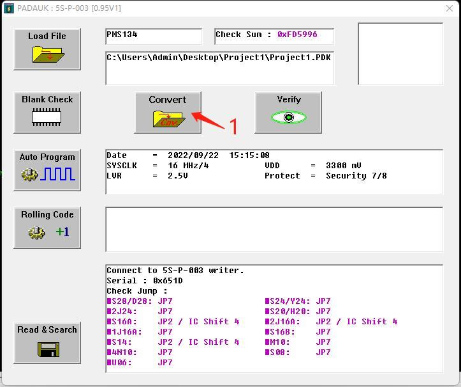
Task: Click the empty rolling code output box
Action: tap(274, 229)
